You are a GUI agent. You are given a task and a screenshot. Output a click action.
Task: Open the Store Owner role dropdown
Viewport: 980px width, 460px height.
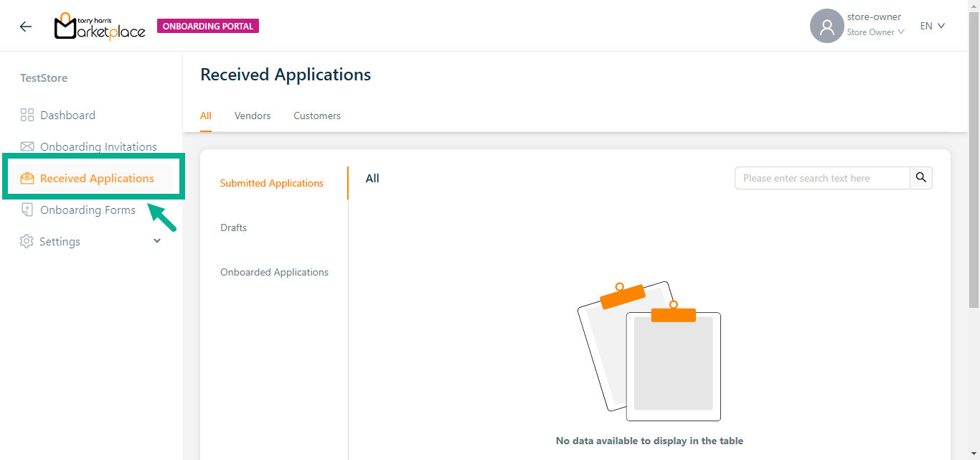point(875,32)
